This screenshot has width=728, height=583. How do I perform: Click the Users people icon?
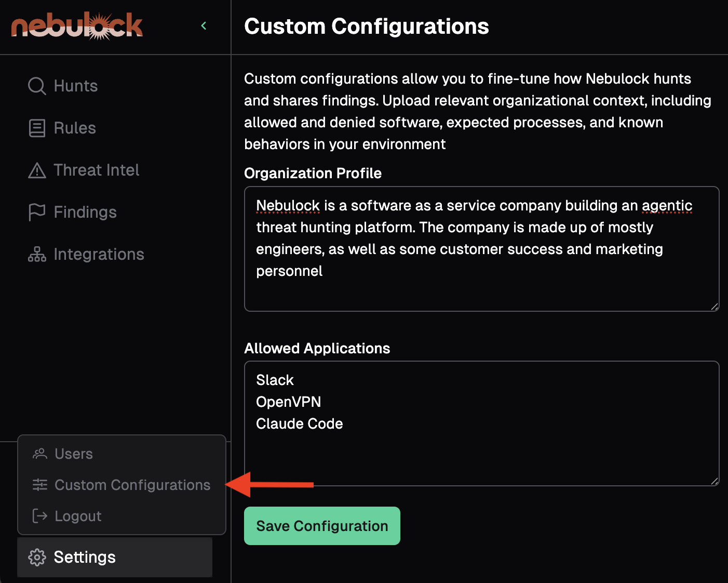click(x=40, y=454)
